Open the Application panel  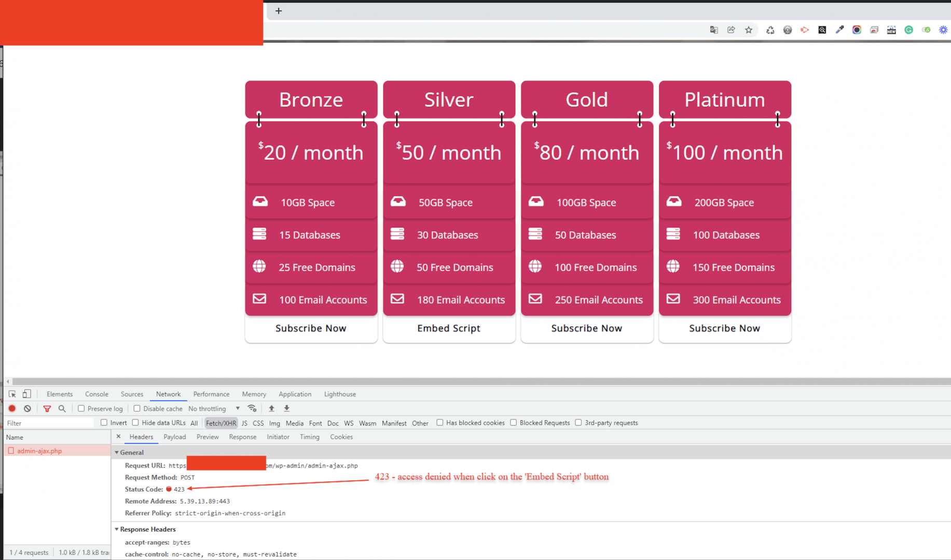click(295, 394)
